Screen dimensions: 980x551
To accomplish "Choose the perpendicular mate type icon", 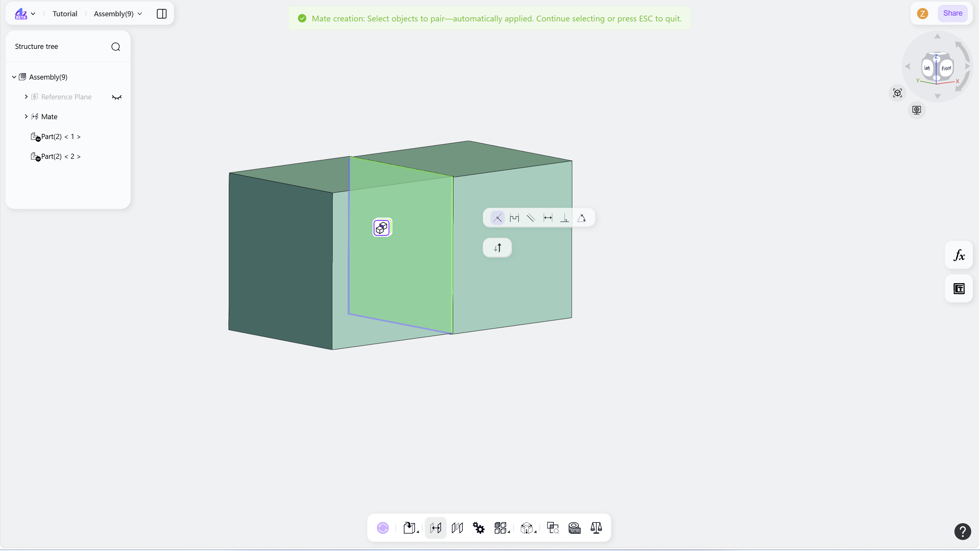I will (565, 218).
